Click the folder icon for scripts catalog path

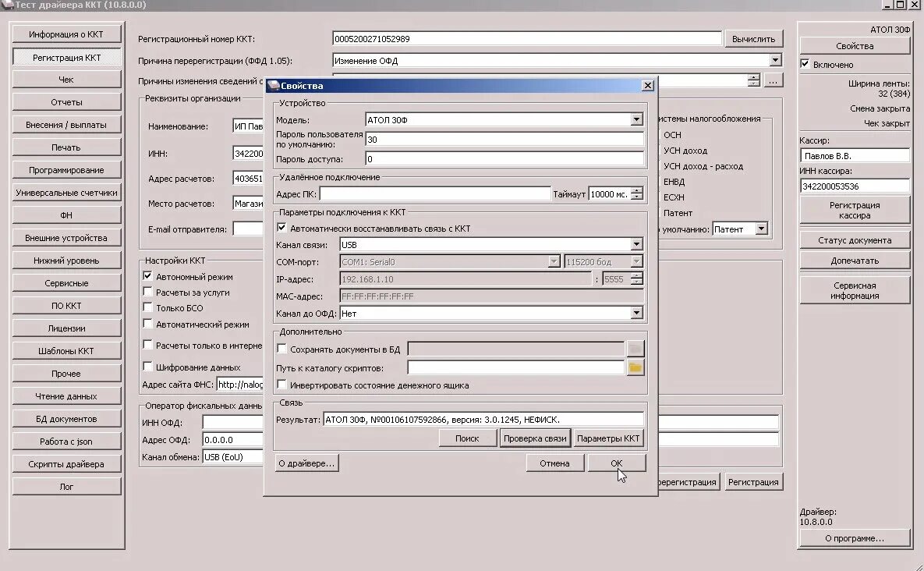pyautogui.click(x=635, y=367)
